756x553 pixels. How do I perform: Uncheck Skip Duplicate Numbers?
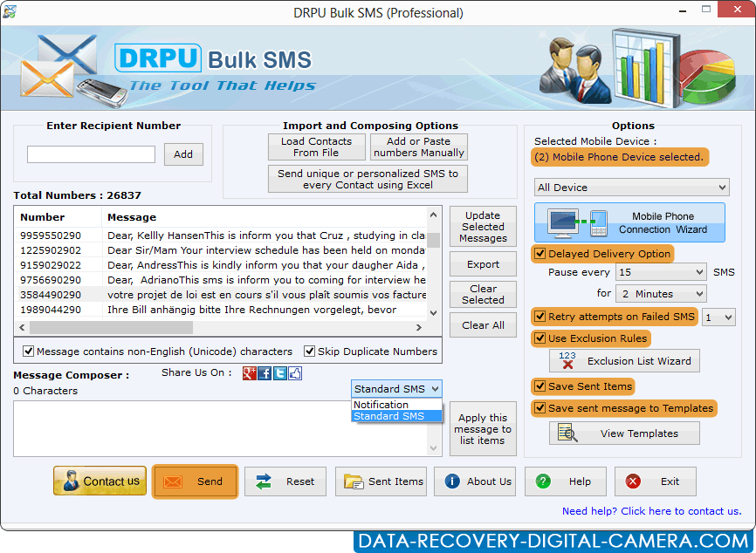click(x=310, y=352)
